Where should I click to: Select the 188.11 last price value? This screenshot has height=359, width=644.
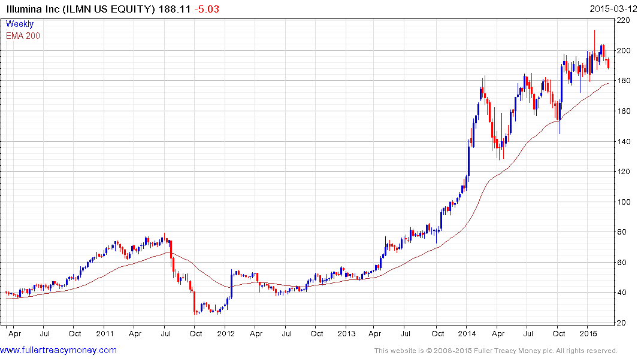coord(174,9)
